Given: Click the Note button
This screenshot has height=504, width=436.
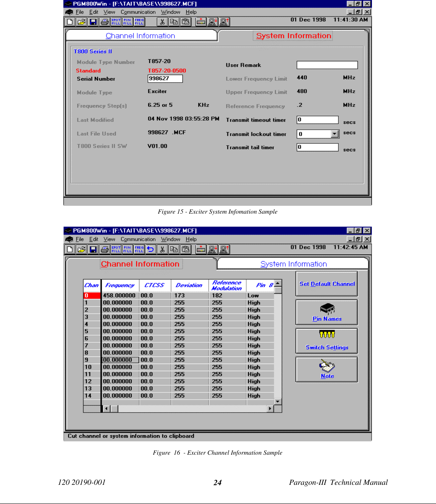Looking at the screenshot, I should pyautogui.click(x=327, y=369).
